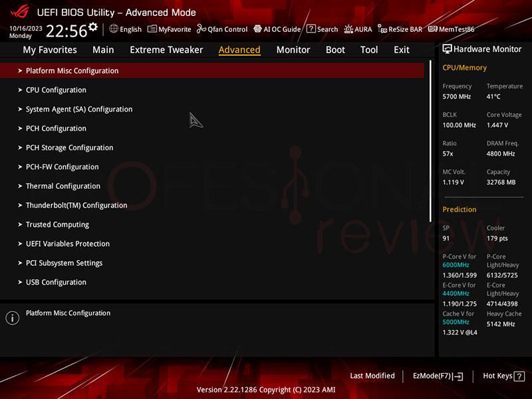
Task: Expand PCH Storage Configuration arrow
Action: [x=20, y=148]
